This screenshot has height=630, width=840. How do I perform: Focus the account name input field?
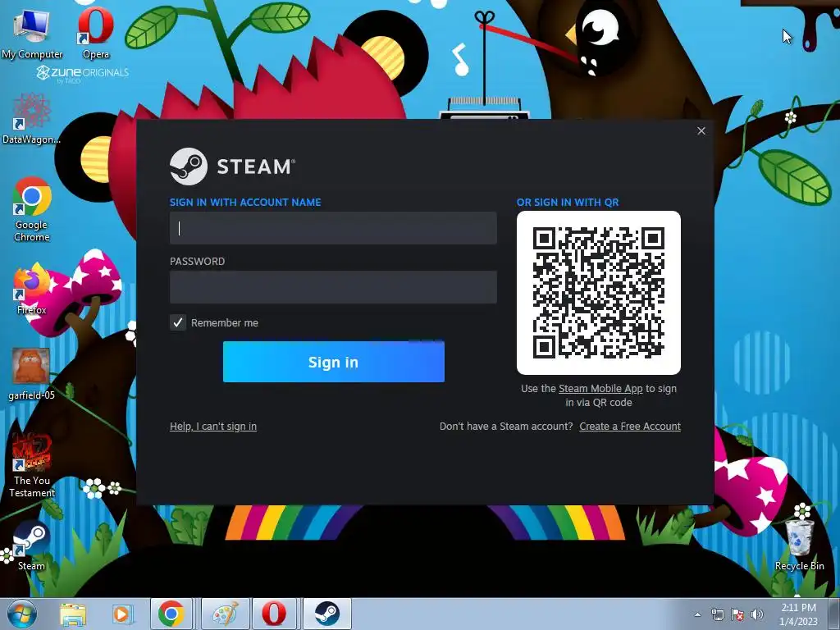(x=333, y=228)
